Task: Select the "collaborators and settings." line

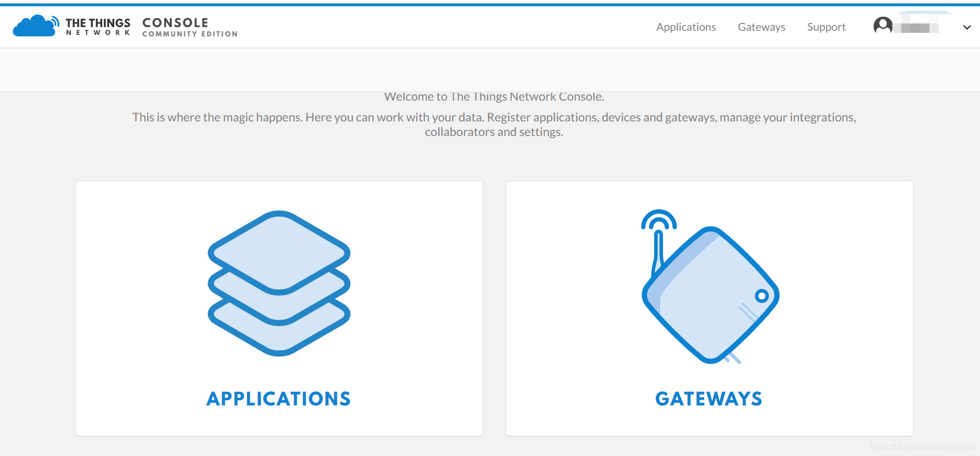Action: pos(494,132)
